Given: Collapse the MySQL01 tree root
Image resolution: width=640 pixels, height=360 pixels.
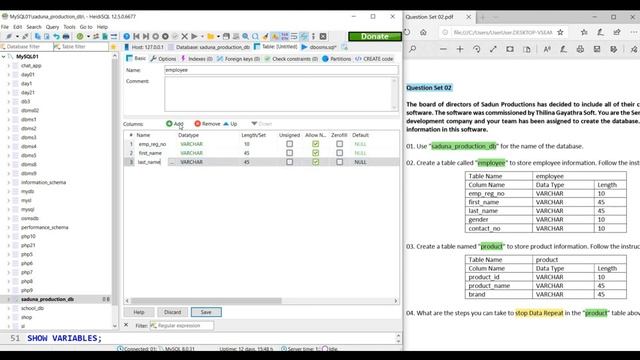Looking at the screenshot, I should pos(4,57).
